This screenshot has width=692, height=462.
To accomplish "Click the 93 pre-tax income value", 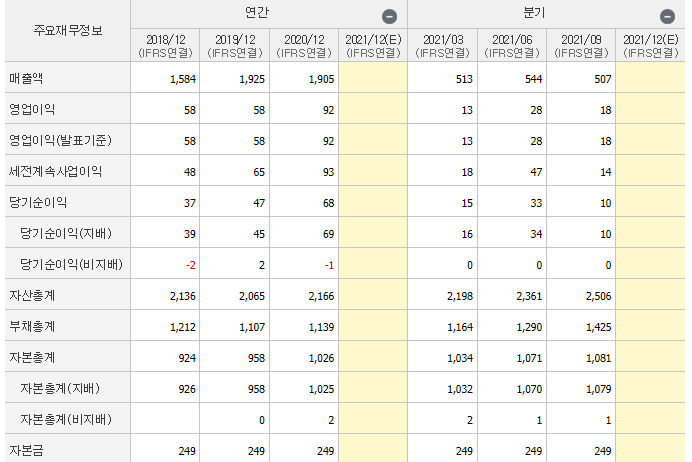I will coord(328,172).
